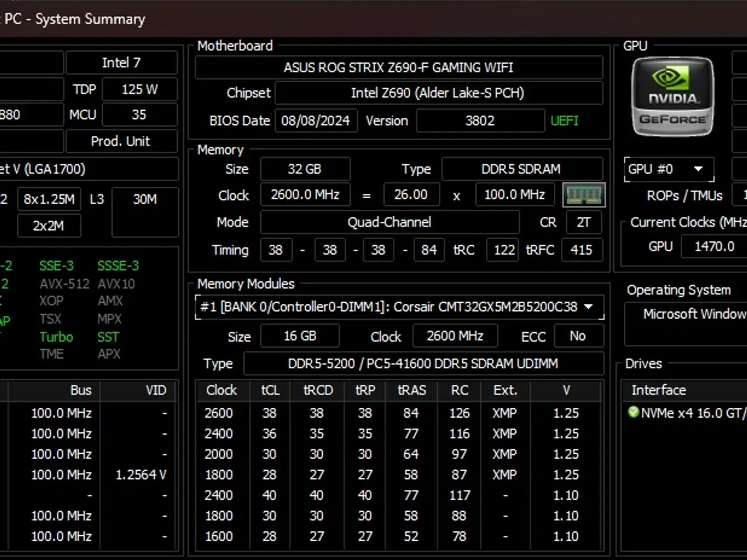This screenshot has height=560, width=747.
Task: Select the ASUS ROG STRIX Z690-F motherboard field
Action: tap(399, 68)
